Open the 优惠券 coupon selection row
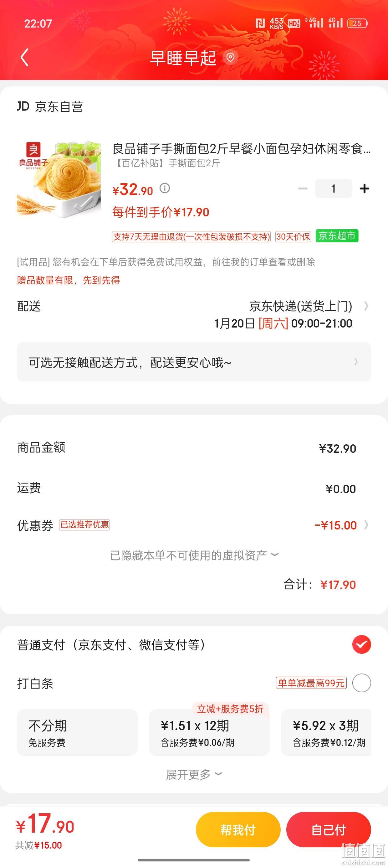The image size is (388, 868). [194, 525]
